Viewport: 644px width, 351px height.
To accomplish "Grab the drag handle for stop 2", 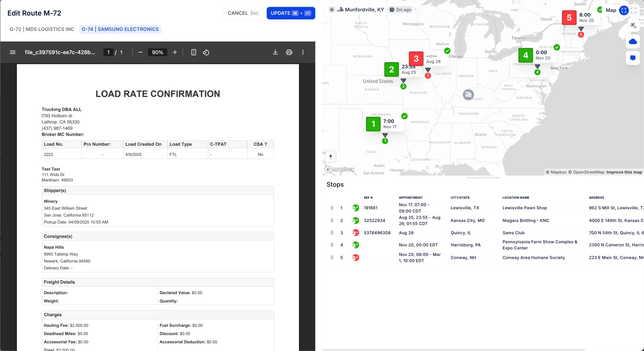I will pyautogui.click(x=332, y=221).
